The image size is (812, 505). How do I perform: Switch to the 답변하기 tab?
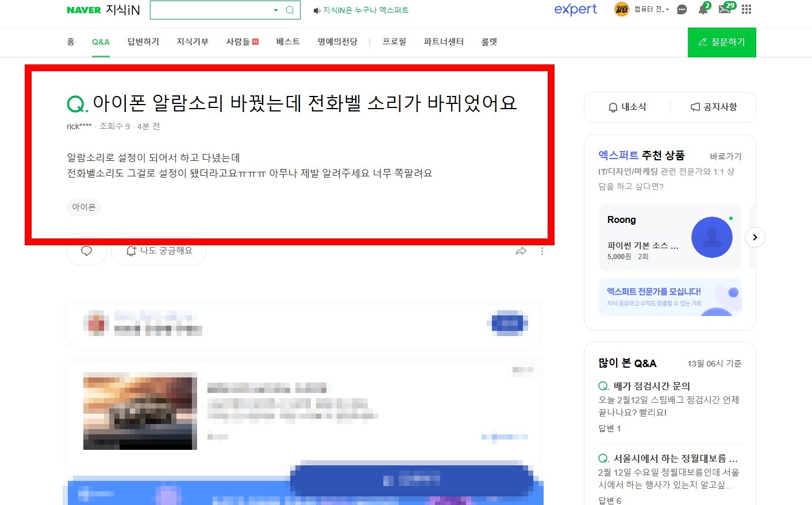[143, 42]
